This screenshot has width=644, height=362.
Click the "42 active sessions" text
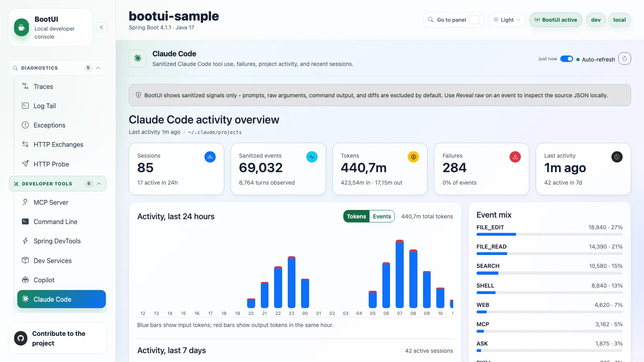tap(429, 351)
